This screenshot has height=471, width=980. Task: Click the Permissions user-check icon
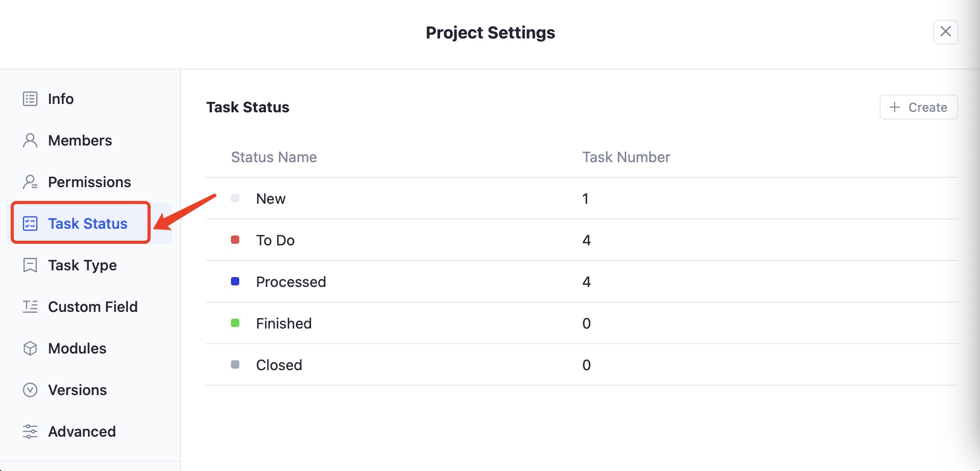click(x=30, y=181)
